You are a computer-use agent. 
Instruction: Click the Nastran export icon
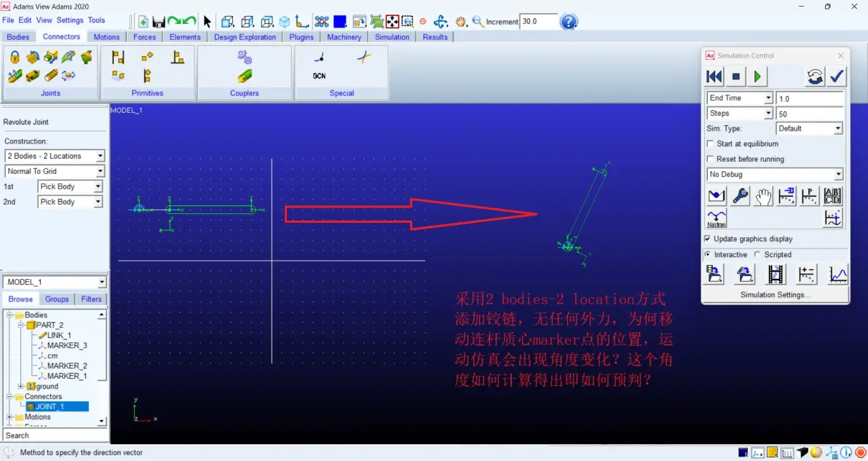717,218
